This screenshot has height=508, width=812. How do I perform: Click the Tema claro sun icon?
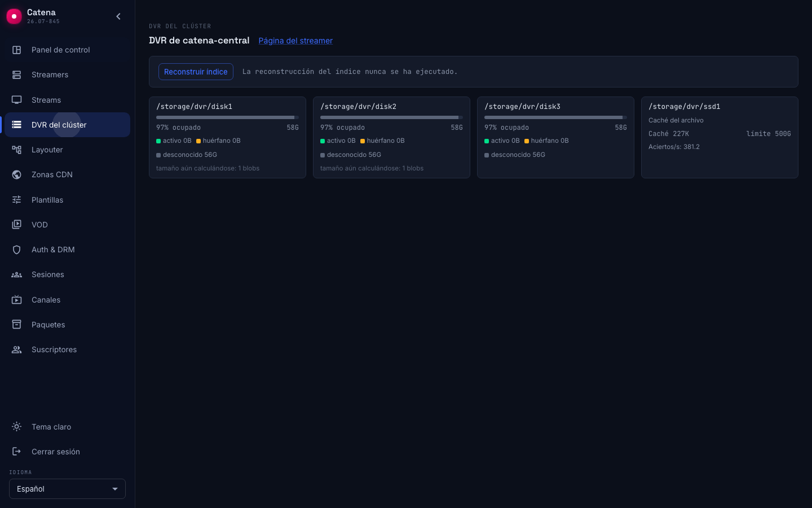[x=17, y=427]
